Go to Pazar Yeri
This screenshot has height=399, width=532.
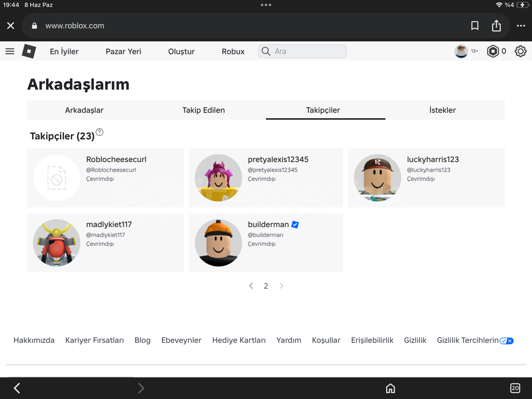coord(123,51)
